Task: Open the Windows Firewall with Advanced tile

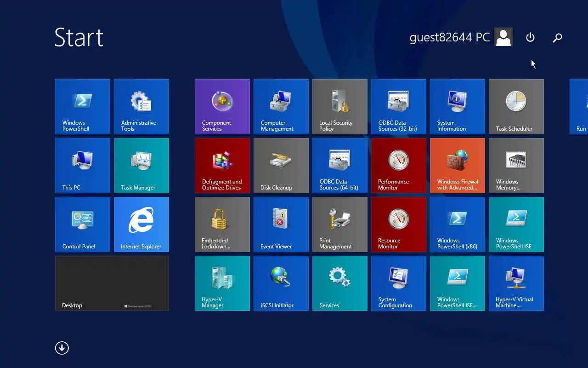Action: [458, 166]
